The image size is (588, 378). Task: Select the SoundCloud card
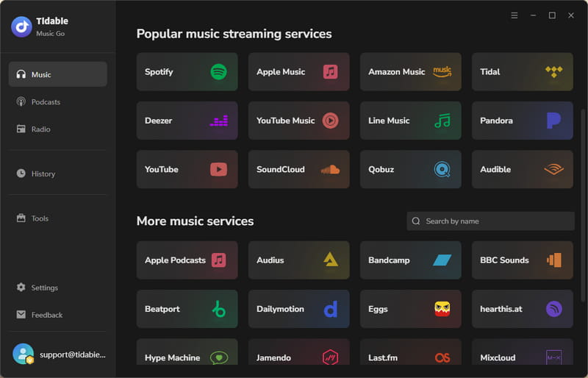tap(298, 169)
